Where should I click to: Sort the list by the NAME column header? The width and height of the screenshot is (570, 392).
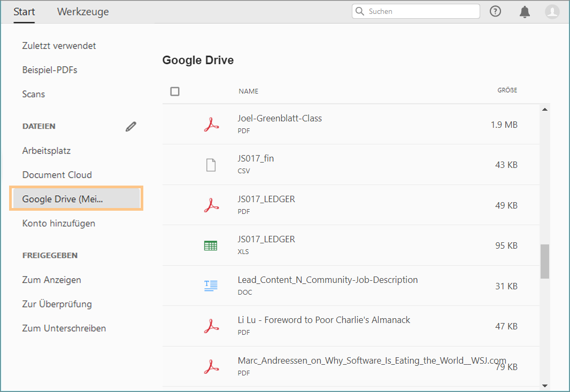pos(248,91)
